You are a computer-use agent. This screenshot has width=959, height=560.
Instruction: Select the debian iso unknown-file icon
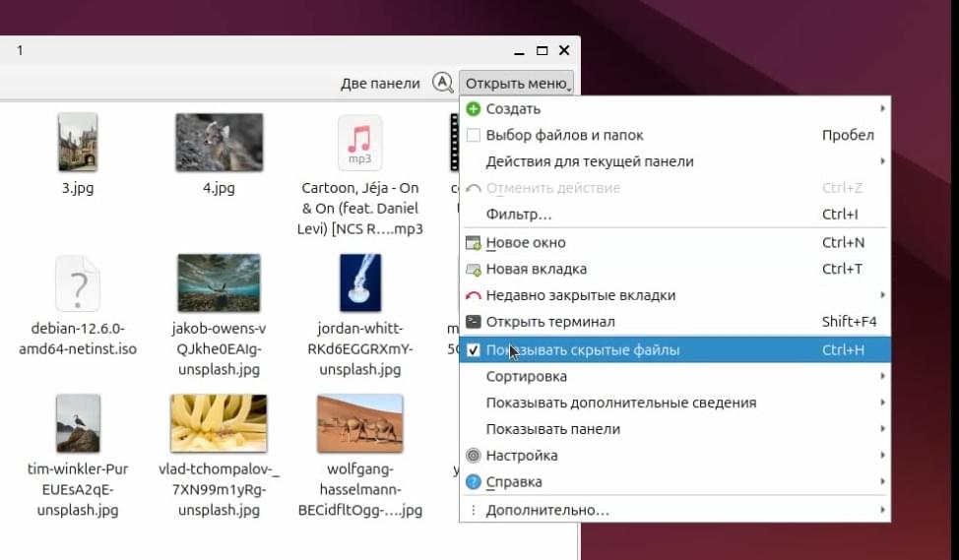pos(78,283)
